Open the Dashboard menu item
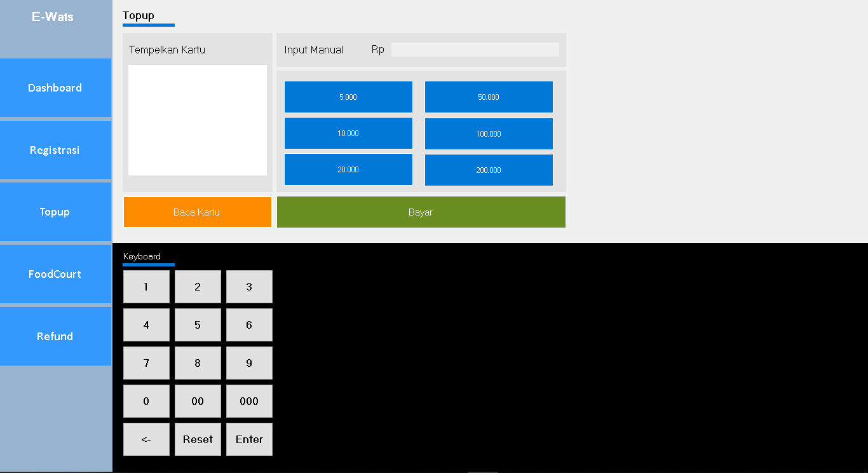This screenshot has width=868, height=473. pyautogui.click(x=55, y=88)
